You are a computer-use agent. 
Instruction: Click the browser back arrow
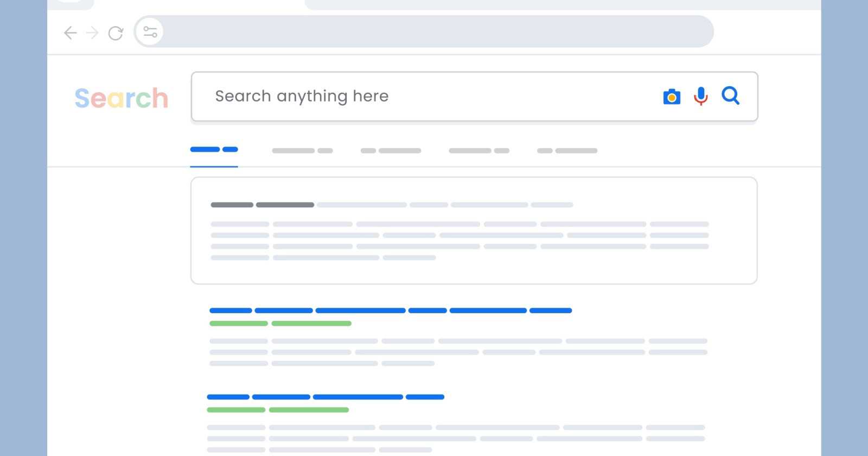[71, 33]
